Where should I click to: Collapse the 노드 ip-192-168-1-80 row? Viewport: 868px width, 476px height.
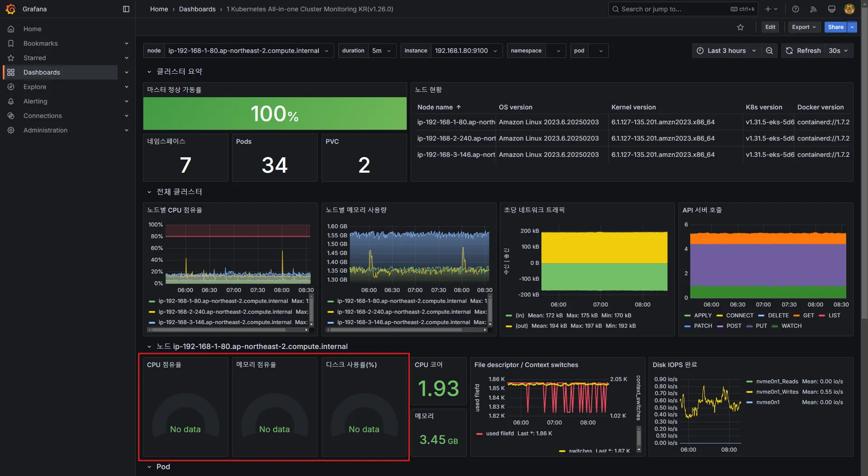[149, 347]
